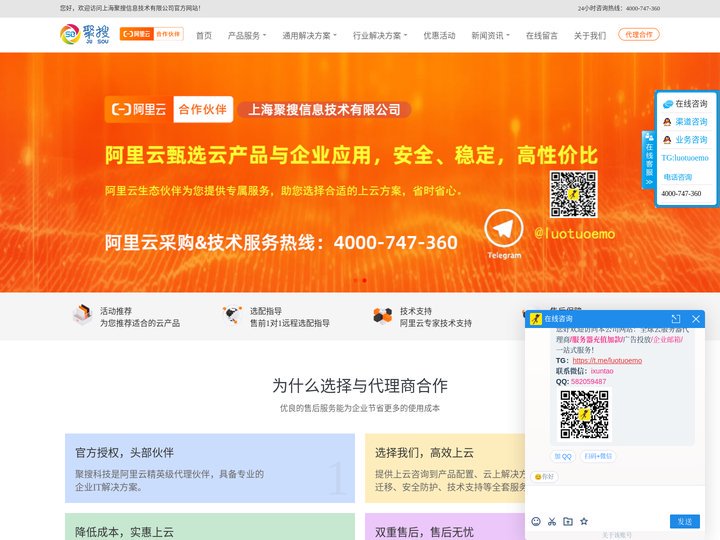Screen dimensions: 720x540
Task: Click the 渠道咨询 QQ penguin icon
Action: click(x=667, y=122)
